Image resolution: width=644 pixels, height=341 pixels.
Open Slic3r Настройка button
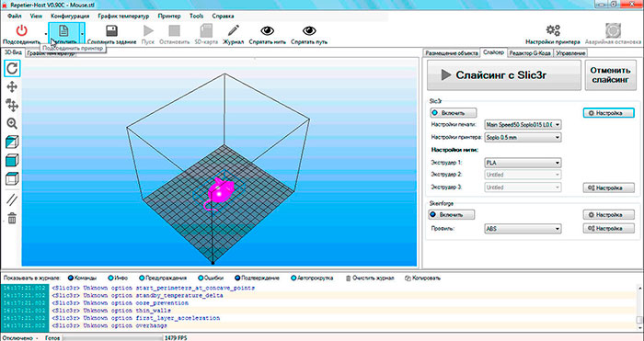pyautogui.click(x=609, y=113)
